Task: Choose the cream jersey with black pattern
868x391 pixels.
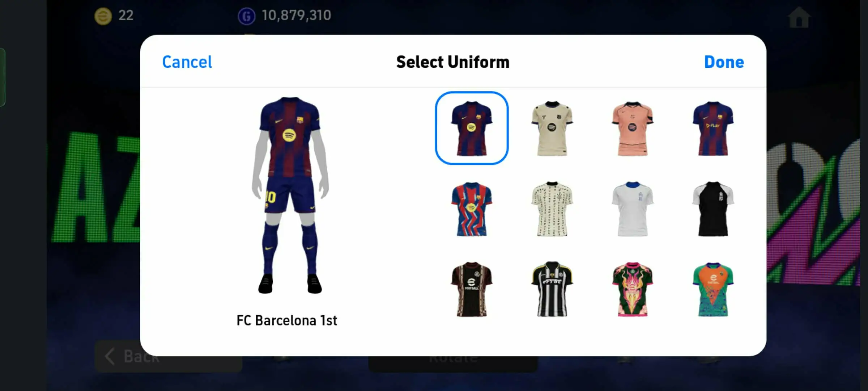Action: (552, 209)
